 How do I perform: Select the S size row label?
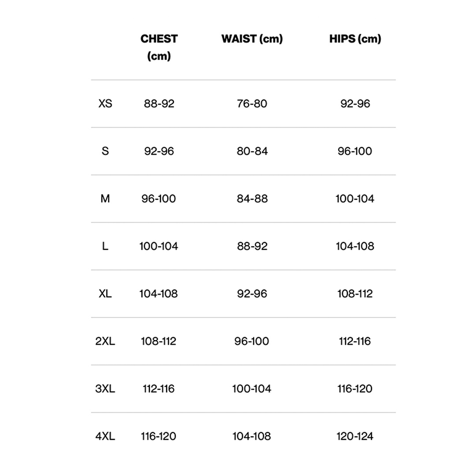click(105, 151)
